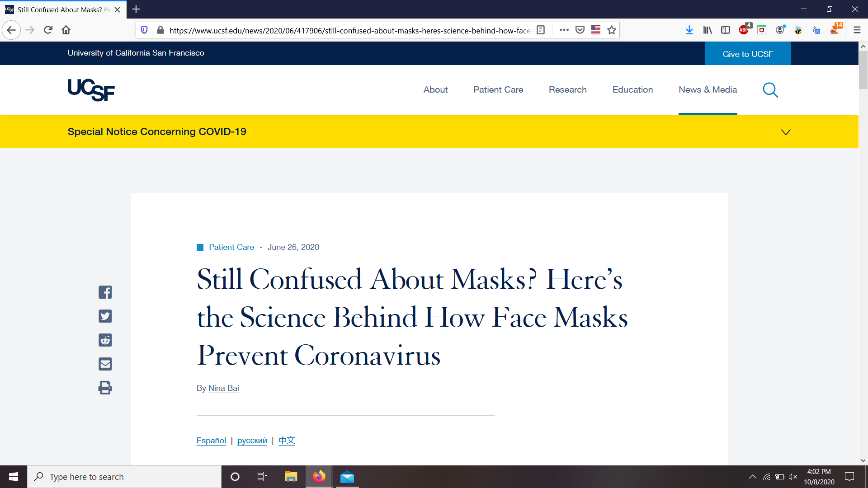
Task: Click the page vertical scrollbar thumb
Action: click(863, 70)
